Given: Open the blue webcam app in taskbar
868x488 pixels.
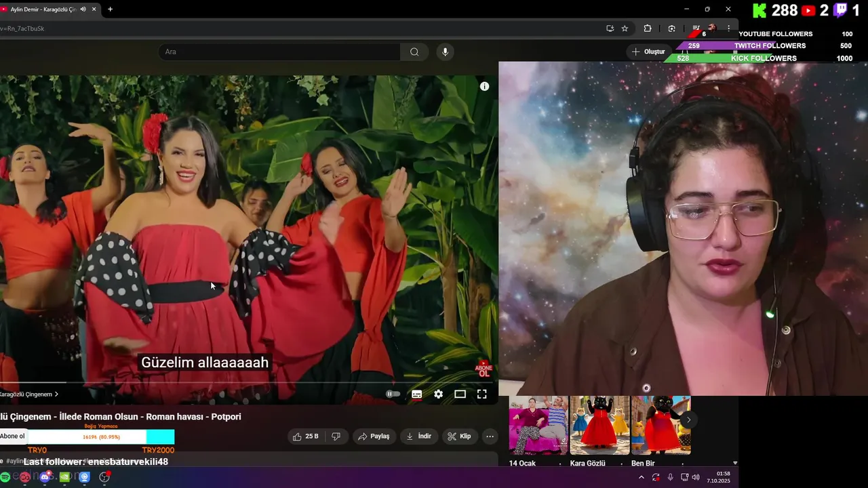Looking at the screenshot, I should pos(84,477).
